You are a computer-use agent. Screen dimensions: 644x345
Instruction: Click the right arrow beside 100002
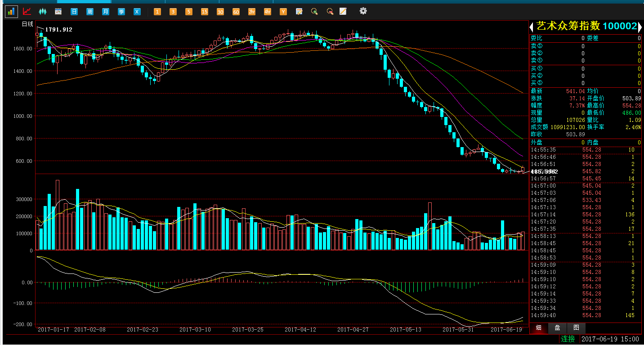tap(640, 27)
